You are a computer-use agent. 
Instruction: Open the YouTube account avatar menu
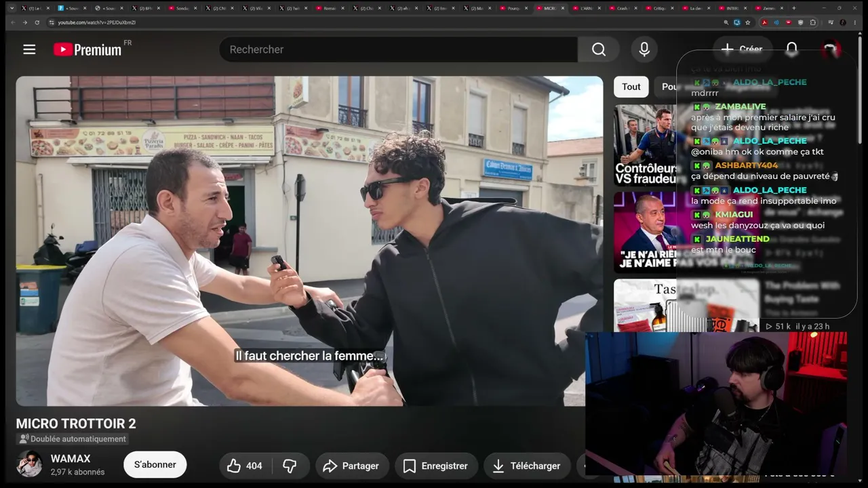pyautogui.click(x=831, y=49)
